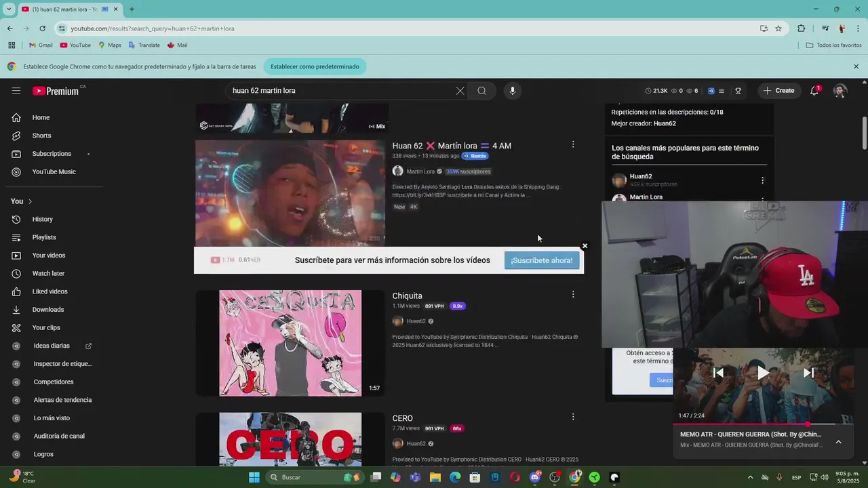Open the Chrome apps grid in bookmarks bar

[12, 45]
